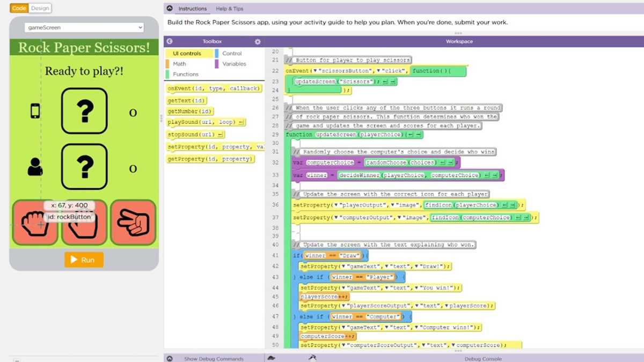Collapse the instructions panel arrow
Image resolution: width=644 pixels, height=362 pixels.
pos(170,9)
